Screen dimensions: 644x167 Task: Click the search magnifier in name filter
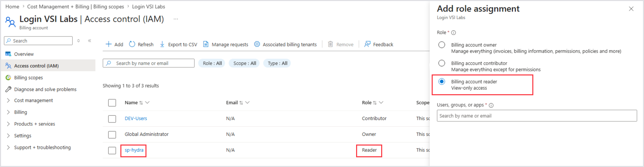point(109,63)
